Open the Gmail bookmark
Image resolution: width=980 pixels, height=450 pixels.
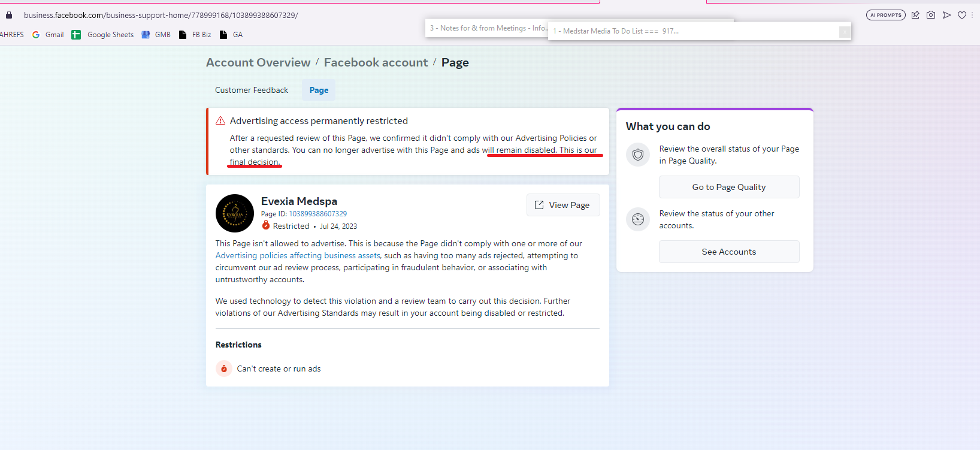pos(48,35)
